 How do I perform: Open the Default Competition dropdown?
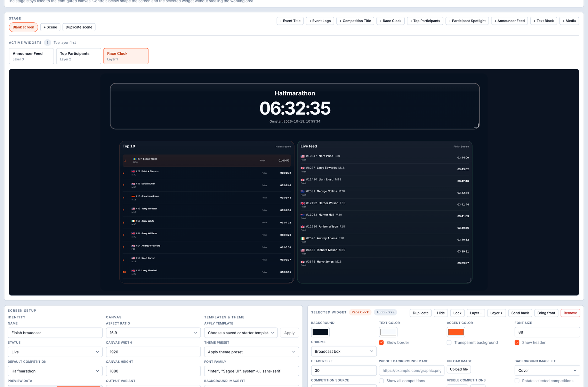[x=55, y=371]
